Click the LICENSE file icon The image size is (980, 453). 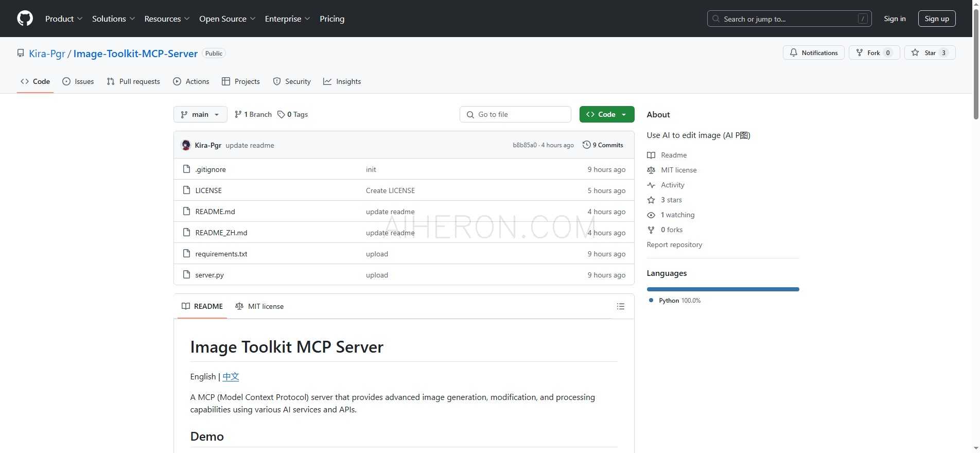click(187, 190)
